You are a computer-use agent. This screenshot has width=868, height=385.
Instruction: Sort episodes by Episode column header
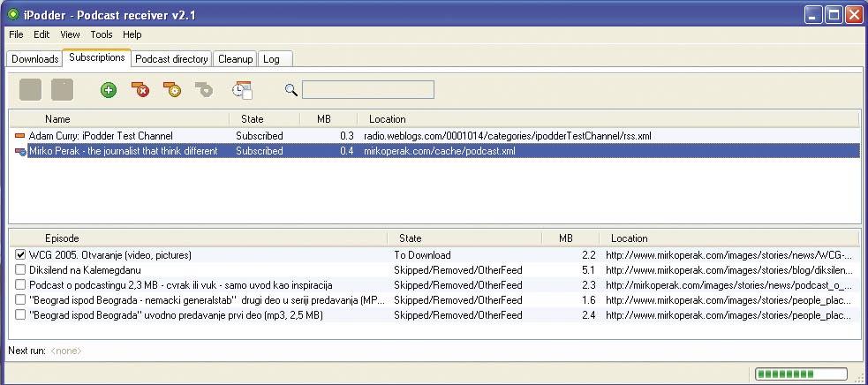(198, 238)
